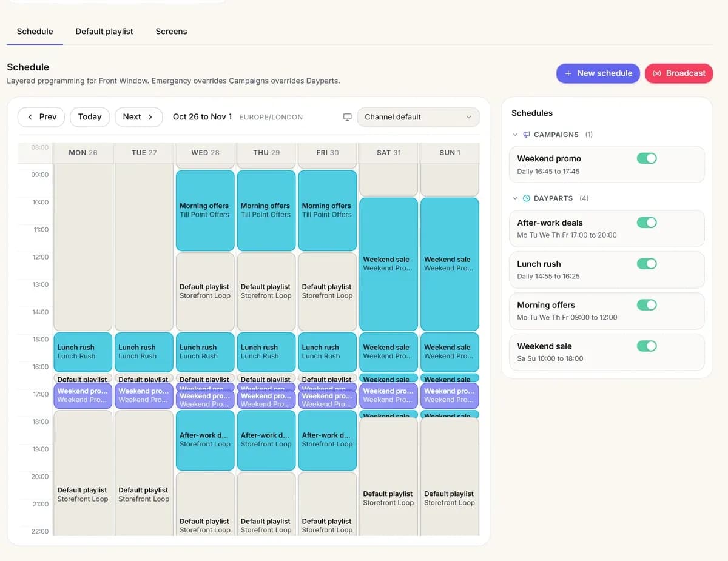Select Saturday's large Weekend sale block

[388, 264]
